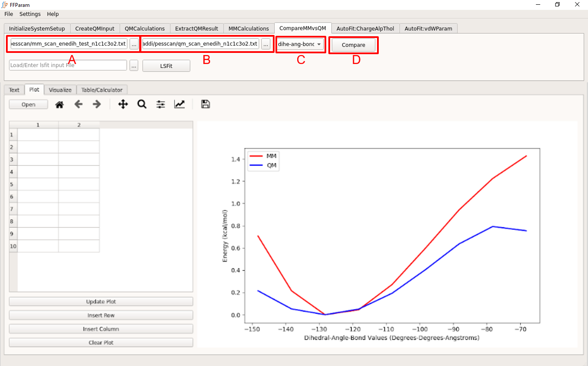The height and width of the screenshot is (366, 588).
Task: Select the Pan axes tool
Action: (123, 104)
